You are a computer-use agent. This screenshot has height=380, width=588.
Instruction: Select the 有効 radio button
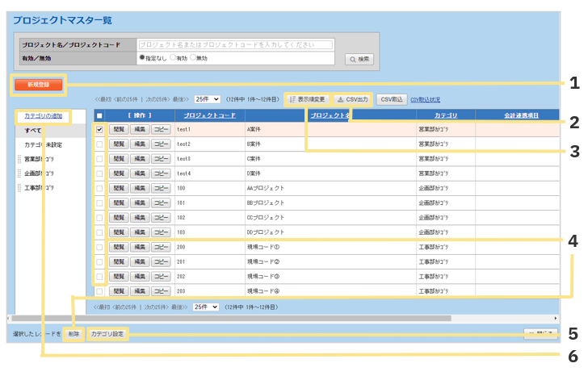click(x=172, y=58)
